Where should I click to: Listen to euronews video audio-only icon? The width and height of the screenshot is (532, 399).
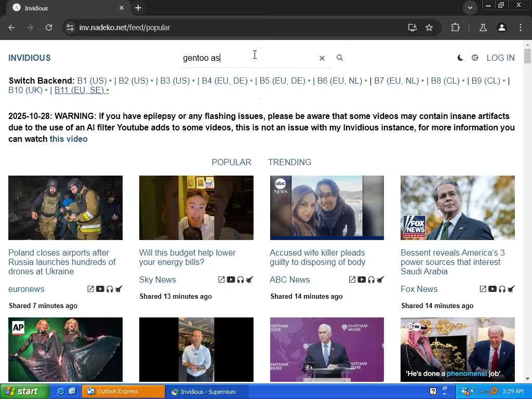[x=110, y=289]
